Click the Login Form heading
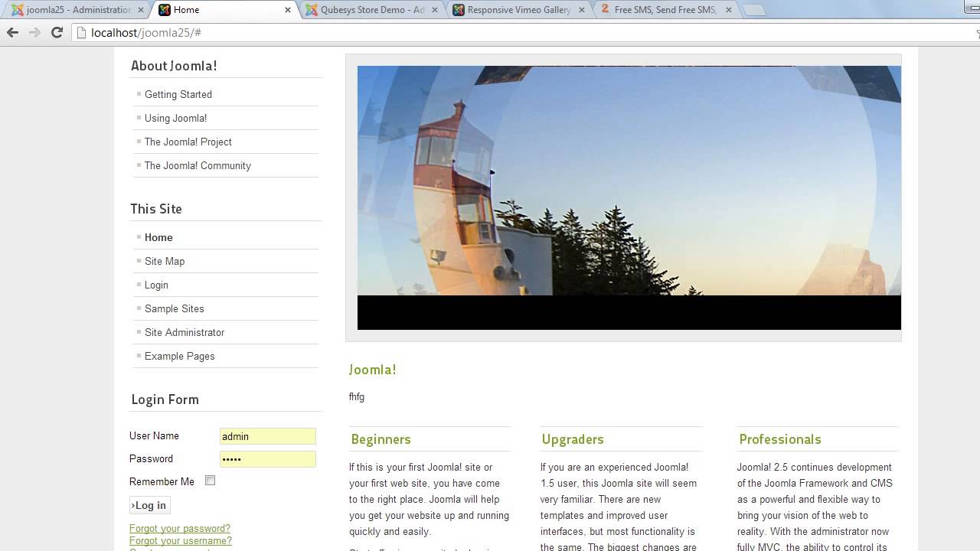Image resolution: width=980 pixels, height=551 pixels. click(x=165, y=399)
